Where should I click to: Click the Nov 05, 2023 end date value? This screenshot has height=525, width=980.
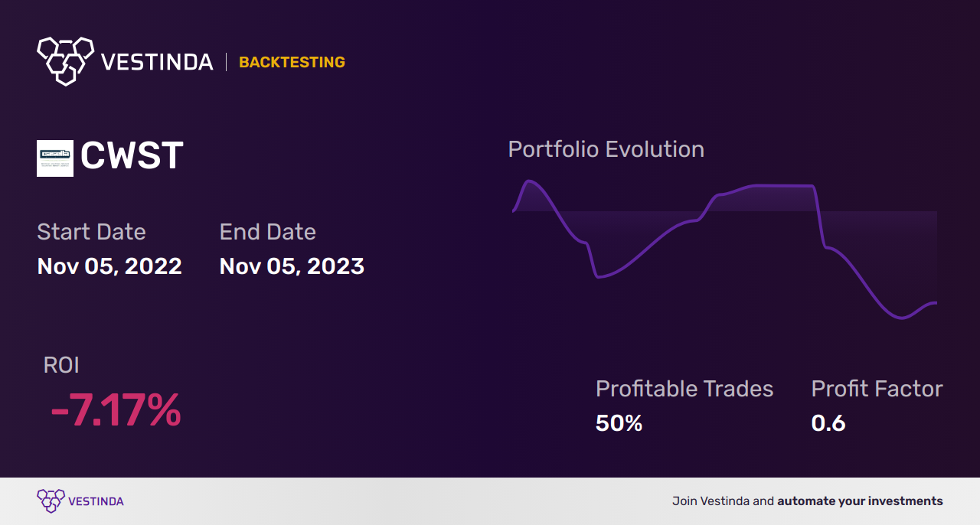[292, 266]
